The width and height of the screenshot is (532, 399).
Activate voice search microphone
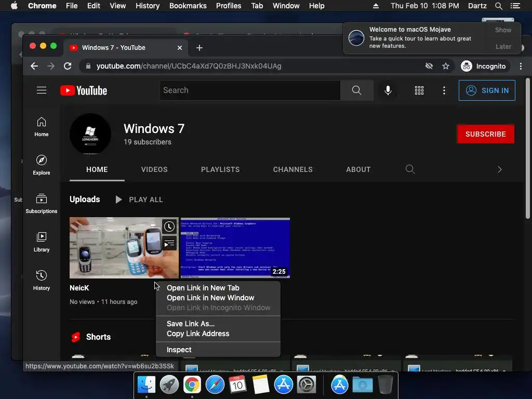(388, 90)
